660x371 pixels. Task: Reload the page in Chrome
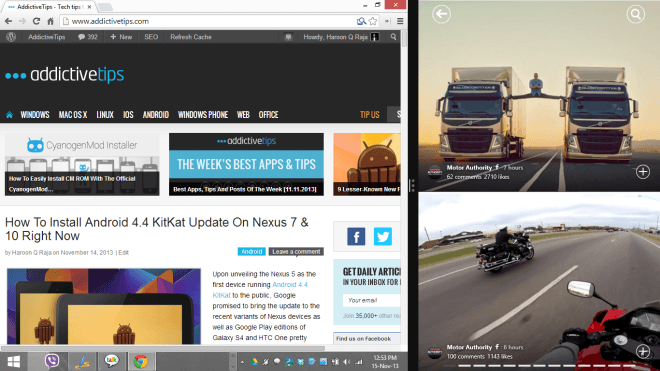[x=36, y=21]
